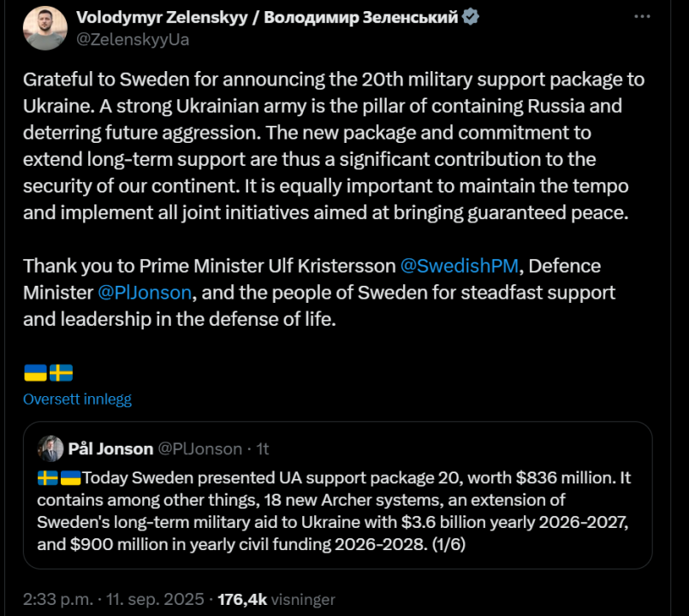This screenshot has height=616, width=689.
Task: Open Pål Jonson's name in quoted post
Action: point(112,448)
